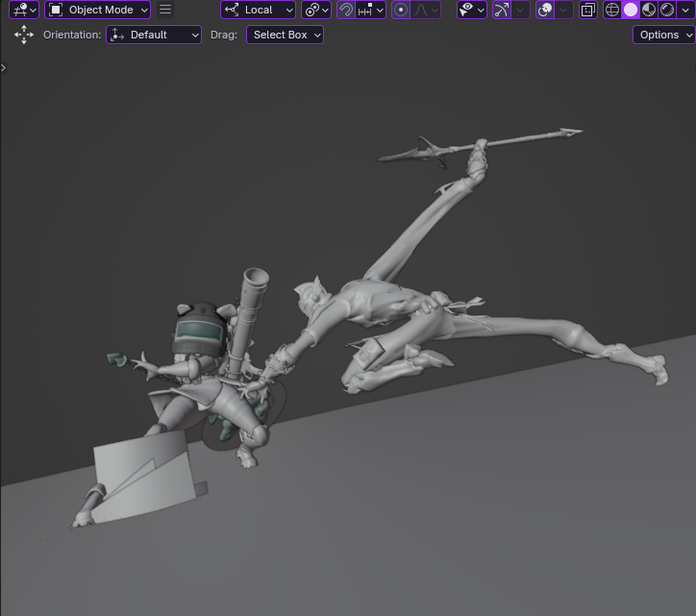696x616 pixels.
Task: Switch to wireframe viewport shading
Action: pyautogui.click(x=612, y=10)
